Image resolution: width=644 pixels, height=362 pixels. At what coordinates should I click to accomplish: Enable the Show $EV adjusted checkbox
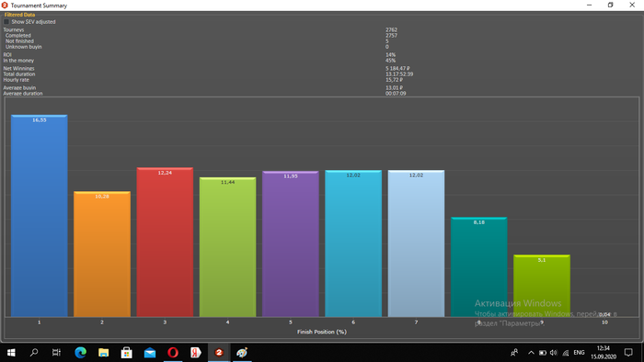click(6, 22)
